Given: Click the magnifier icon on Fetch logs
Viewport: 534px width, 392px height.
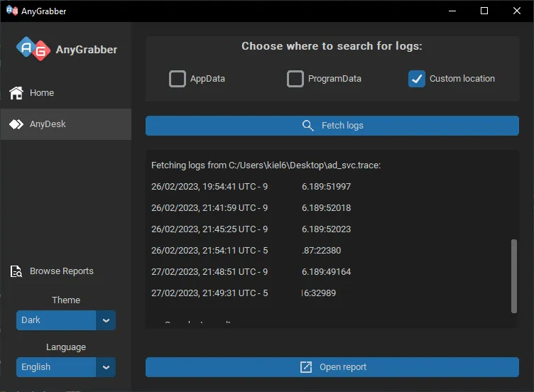Looking at the screenshot, I should pos(307,126).
